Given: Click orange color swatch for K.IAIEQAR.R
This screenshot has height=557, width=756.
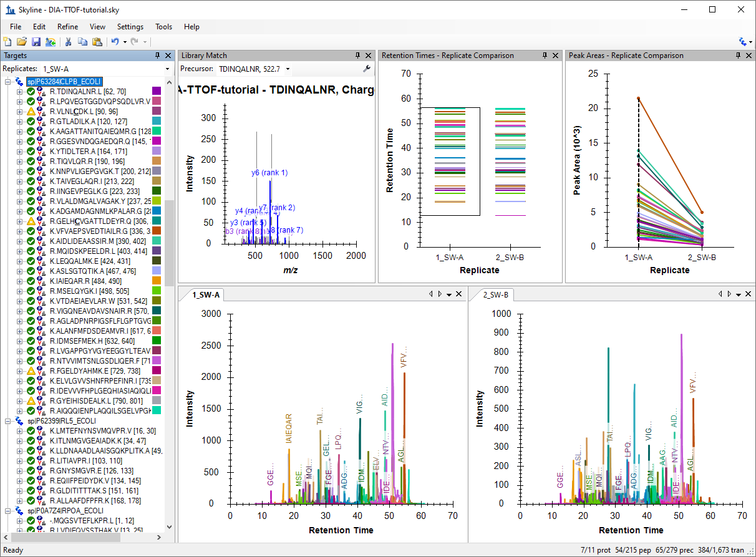Looking at the screenshot, I should pyautogui.click(x=157, y=281).
